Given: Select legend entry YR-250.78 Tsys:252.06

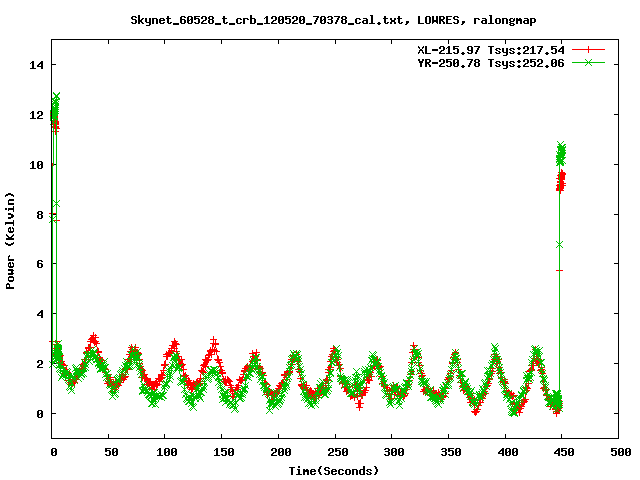Looking at the screenshot, I should [491, 63].
